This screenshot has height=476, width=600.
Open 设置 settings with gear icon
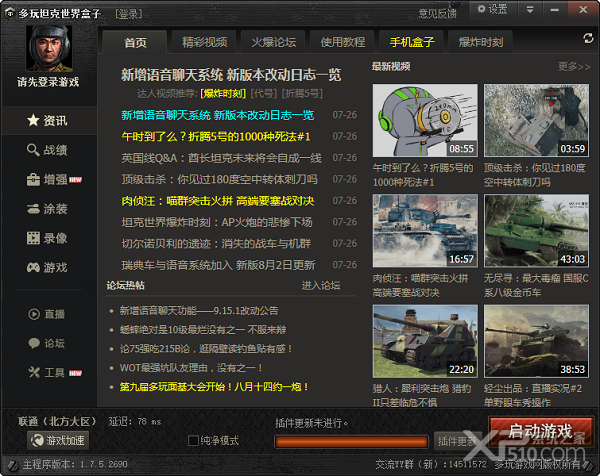click(492, 9)
